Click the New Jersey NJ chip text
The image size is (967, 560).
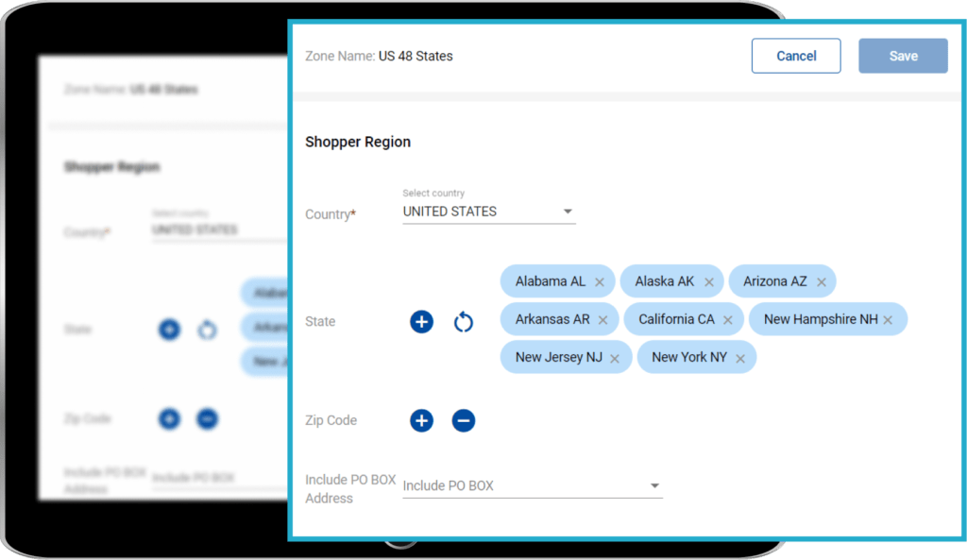[x=559, y=358]
